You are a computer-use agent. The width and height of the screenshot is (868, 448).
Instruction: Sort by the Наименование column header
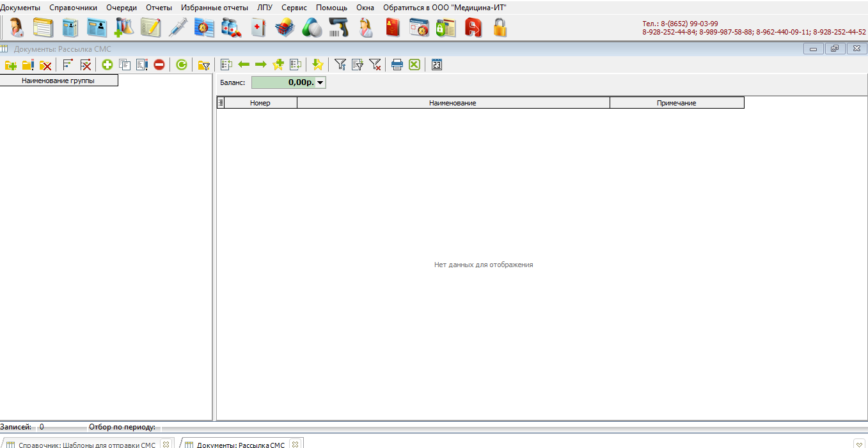click(453, 103)
